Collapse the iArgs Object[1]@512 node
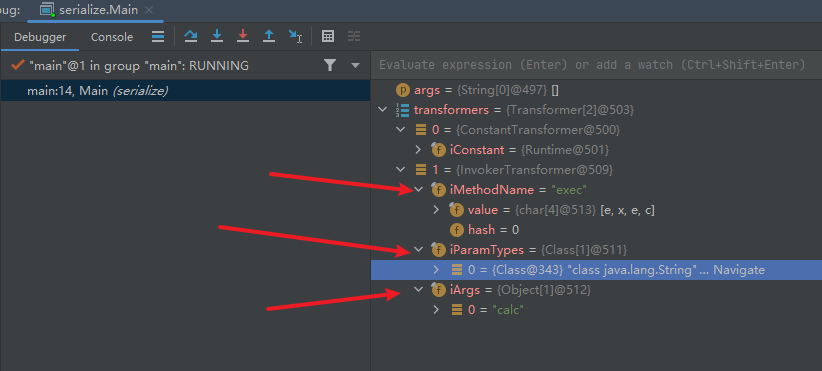Image resolution: width=822 pixels, height=371 pixels. [418, 290]
